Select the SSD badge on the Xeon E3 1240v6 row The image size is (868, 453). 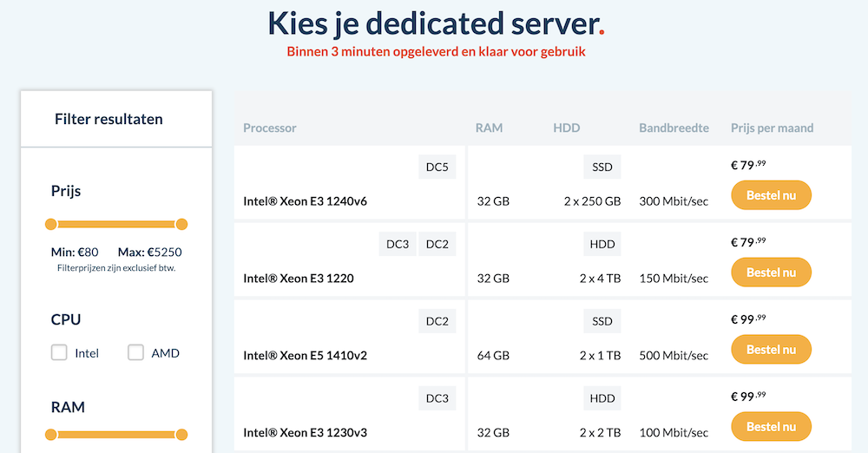pyautogui.click(x=602, y=167)
